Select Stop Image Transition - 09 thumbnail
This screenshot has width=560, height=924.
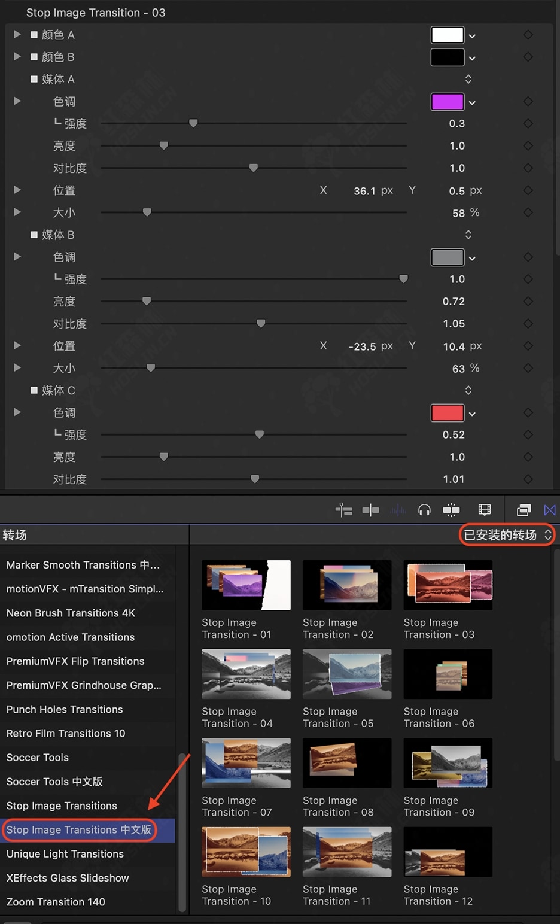click(448, 763)
